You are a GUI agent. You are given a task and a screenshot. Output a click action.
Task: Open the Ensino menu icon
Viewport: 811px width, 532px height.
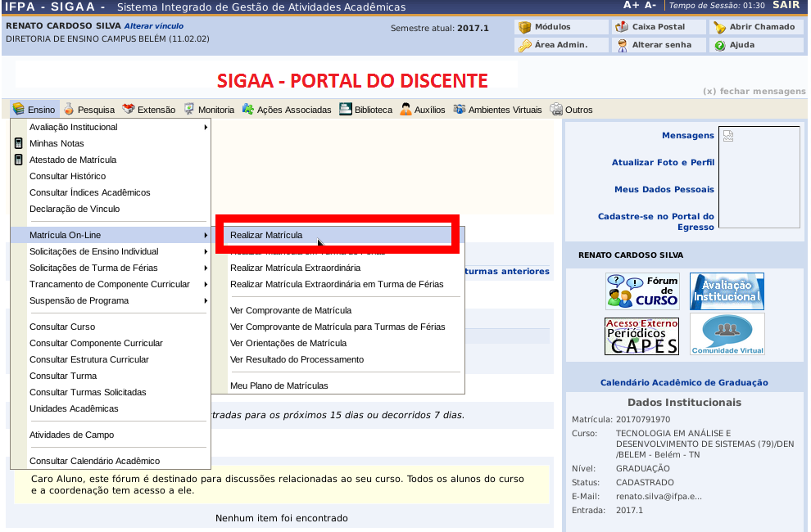coord(19,109)
